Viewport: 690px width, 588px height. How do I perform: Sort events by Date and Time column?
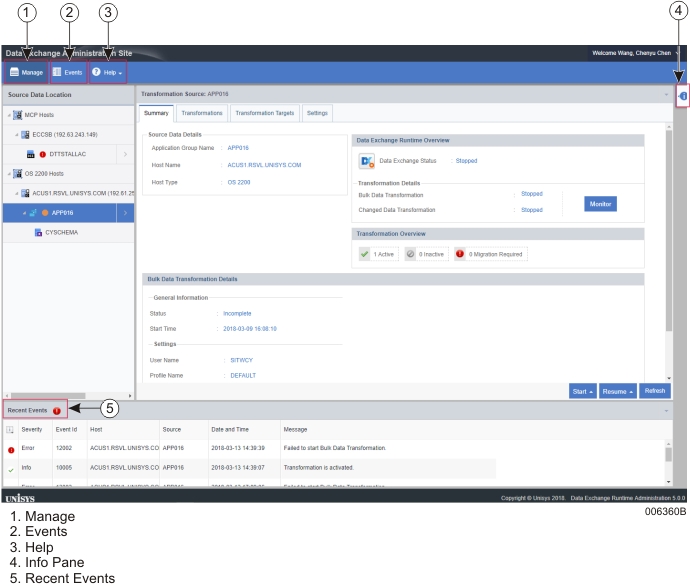pos(230,430)
